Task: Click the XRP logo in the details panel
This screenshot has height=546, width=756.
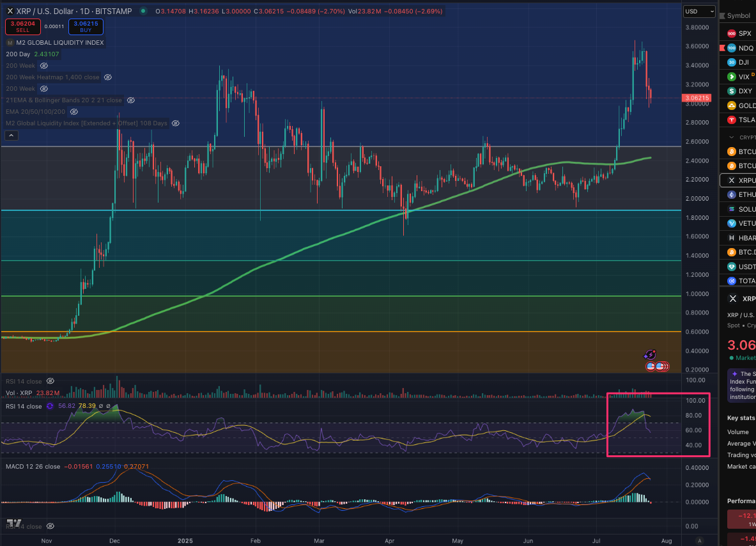Action: point(733,299)
